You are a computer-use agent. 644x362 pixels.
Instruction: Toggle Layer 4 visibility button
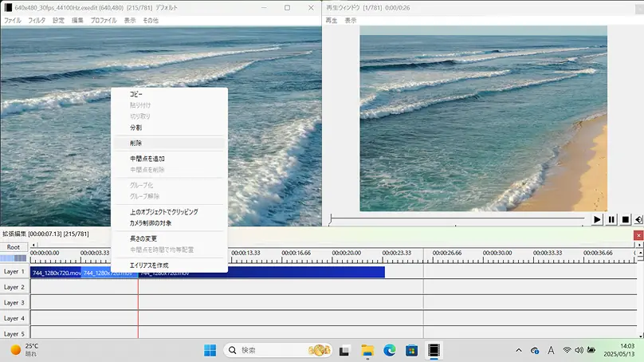(x=14, y=318)
